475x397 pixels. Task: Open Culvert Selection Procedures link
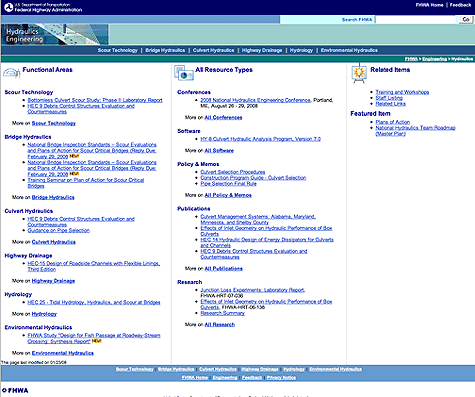click(233, 172)
